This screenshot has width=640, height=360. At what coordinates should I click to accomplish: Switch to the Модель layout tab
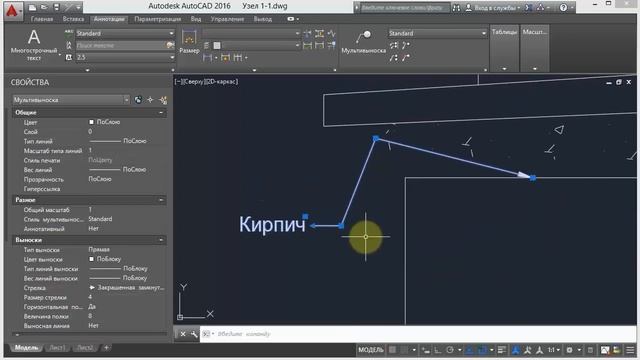pyautogui.click(x=26, y=348)
